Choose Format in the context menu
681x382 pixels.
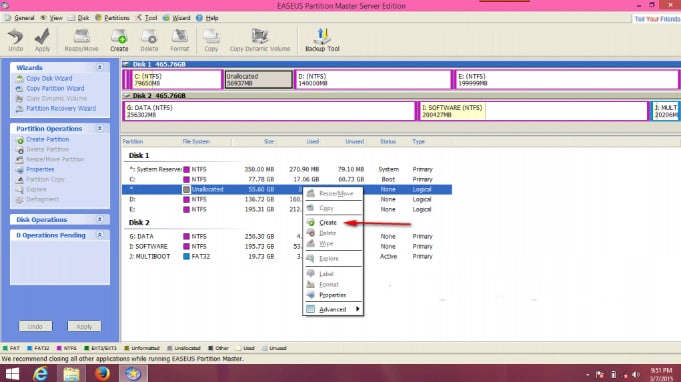point(333,285)
